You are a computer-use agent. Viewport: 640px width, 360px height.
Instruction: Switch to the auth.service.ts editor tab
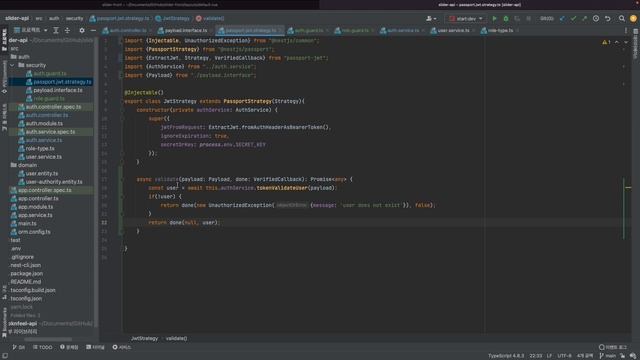click(x=402, y=30)
